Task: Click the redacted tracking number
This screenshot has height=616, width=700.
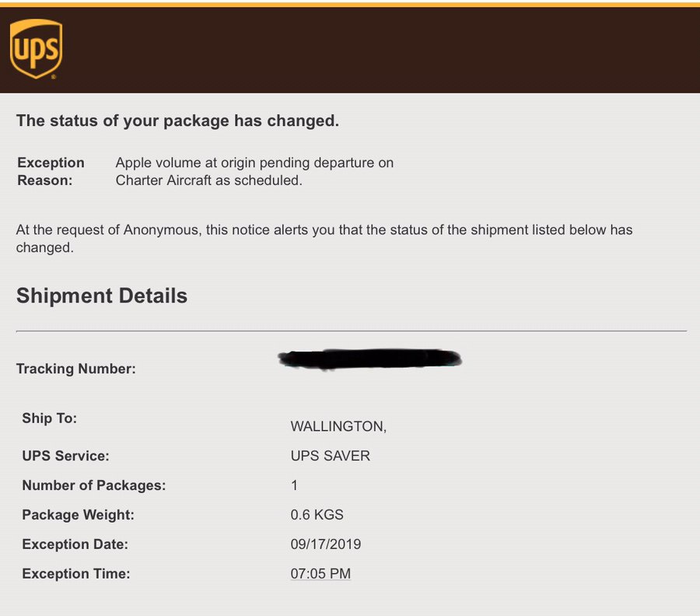Action: click(370, 359)
